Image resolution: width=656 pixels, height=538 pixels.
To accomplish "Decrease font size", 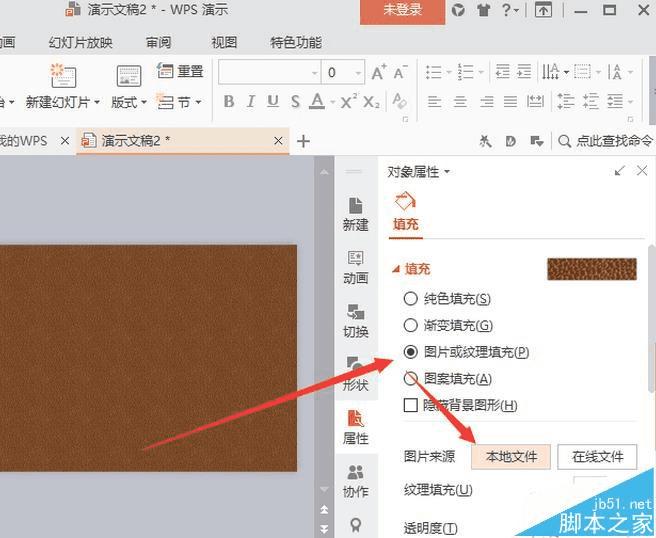I will tap(400, 72).
